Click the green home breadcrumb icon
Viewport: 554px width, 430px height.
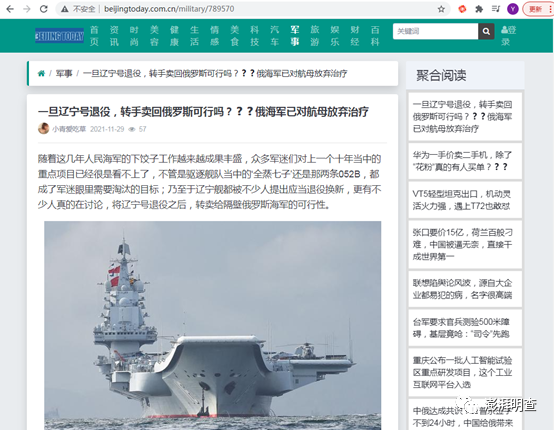[41, 73]
